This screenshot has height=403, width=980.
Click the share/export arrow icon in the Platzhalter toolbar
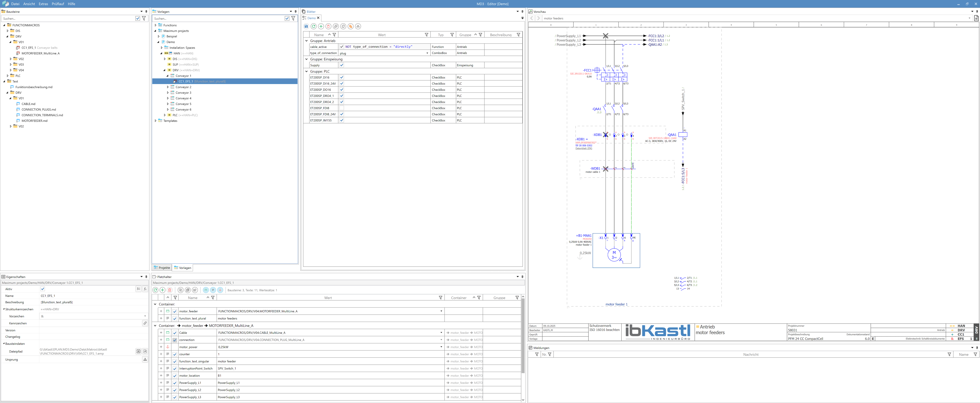[195, 290]
